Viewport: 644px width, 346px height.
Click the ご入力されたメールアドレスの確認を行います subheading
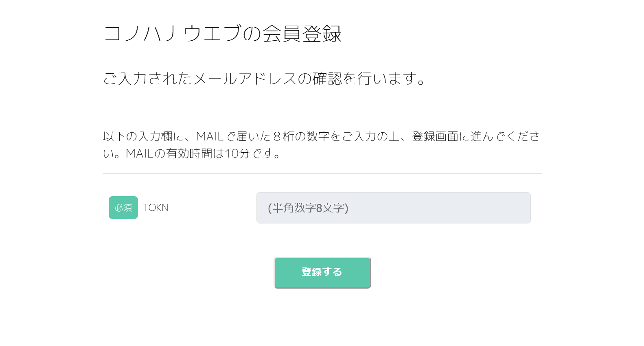tap(264, 78)
